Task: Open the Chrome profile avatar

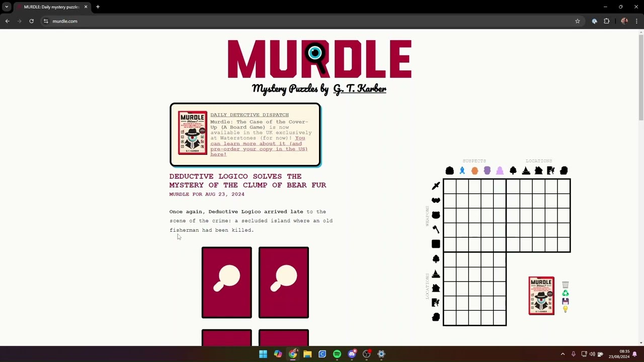Action: coord(624,21)
